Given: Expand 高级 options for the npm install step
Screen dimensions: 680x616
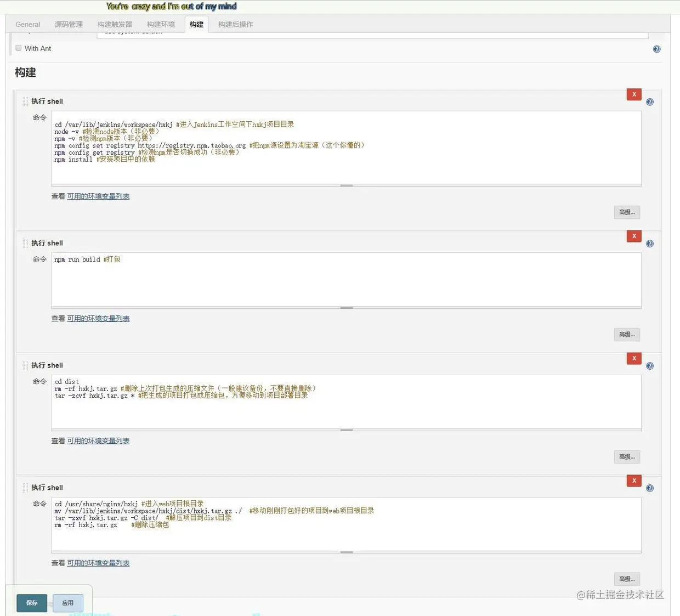Looking at the screenshot, I should [x=627, y=212].
